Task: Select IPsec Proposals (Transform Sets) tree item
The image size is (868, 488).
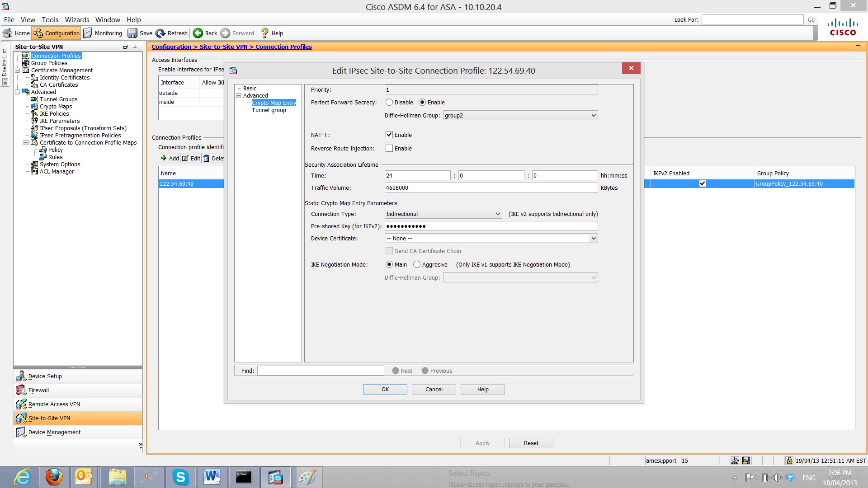Action: 83,128
